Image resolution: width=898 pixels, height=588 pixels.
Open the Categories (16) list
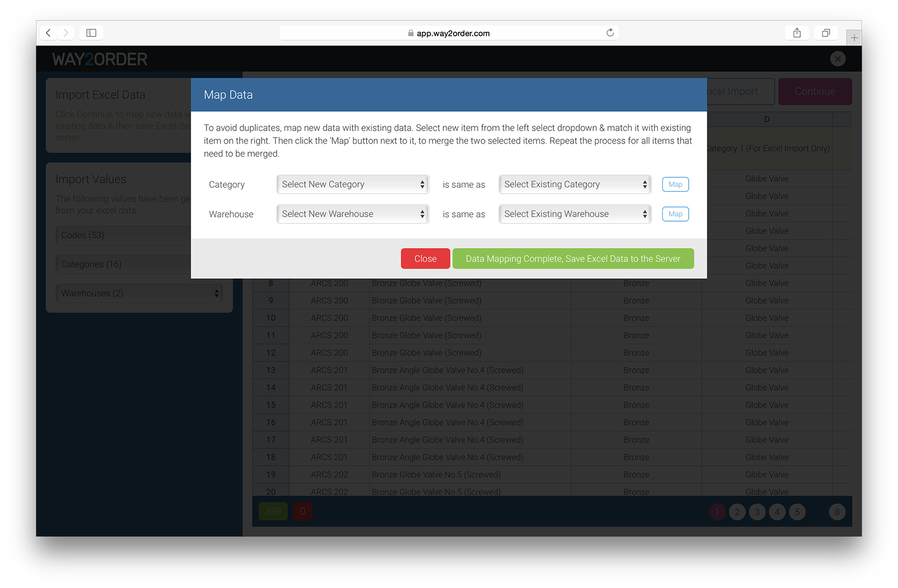[x=123, y=264]
